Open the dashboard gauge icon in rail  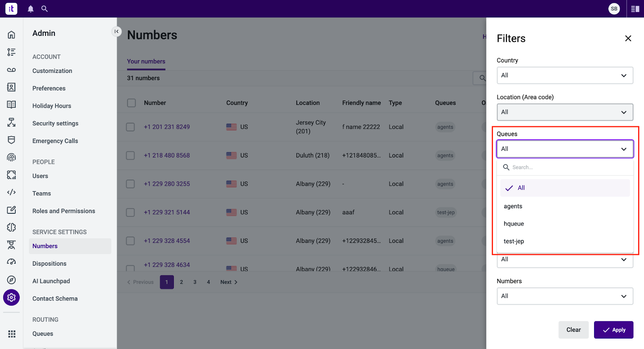coord(11,262)
